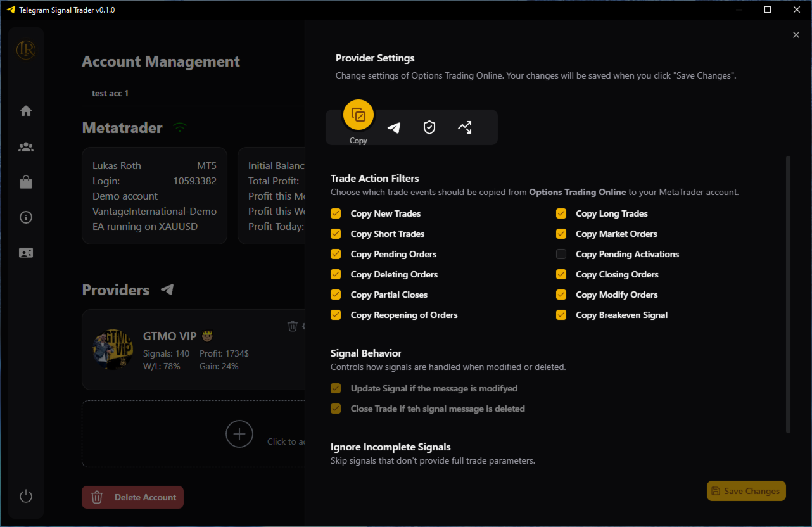Open the info icon in the sidebar
The width and height of the screenshot is (812, 527).
26,217
